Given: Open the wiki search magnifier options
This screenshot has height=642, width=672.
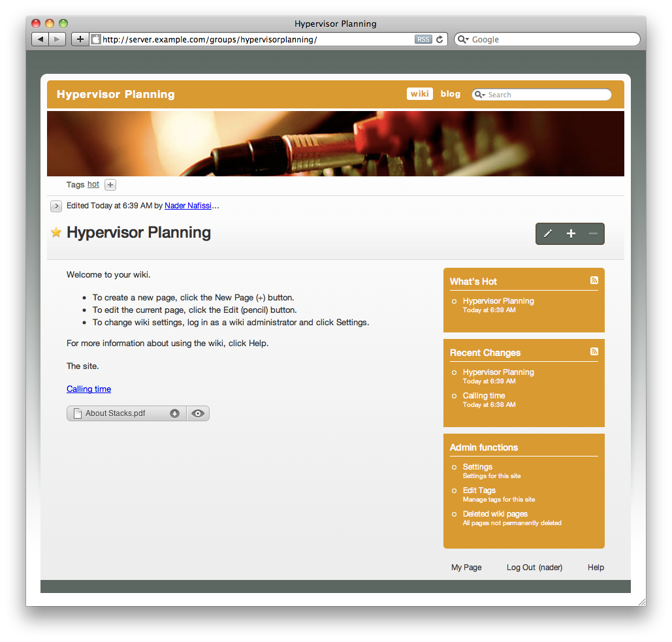Looking at the screenshot, I should (x=479, y=95).
